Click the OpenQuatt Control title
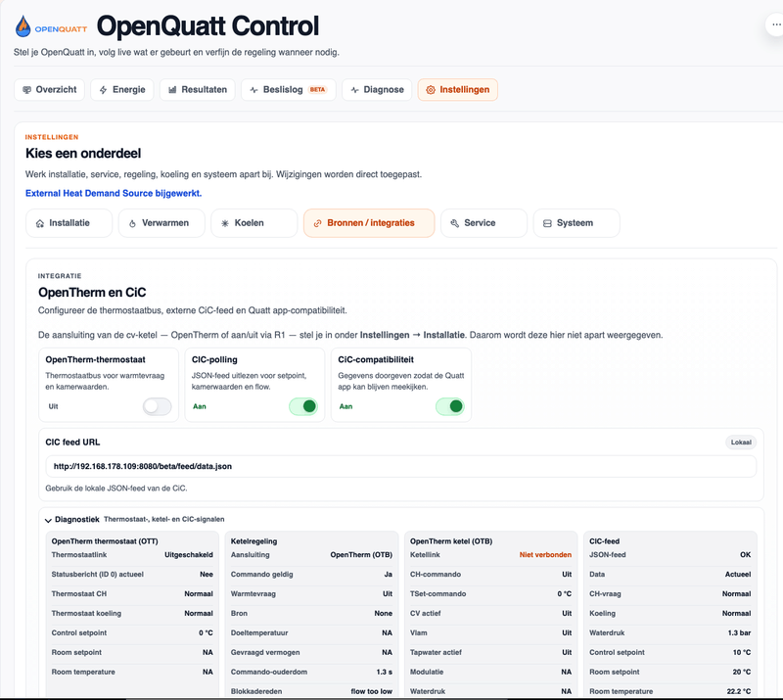 click(x=207, y=26)
